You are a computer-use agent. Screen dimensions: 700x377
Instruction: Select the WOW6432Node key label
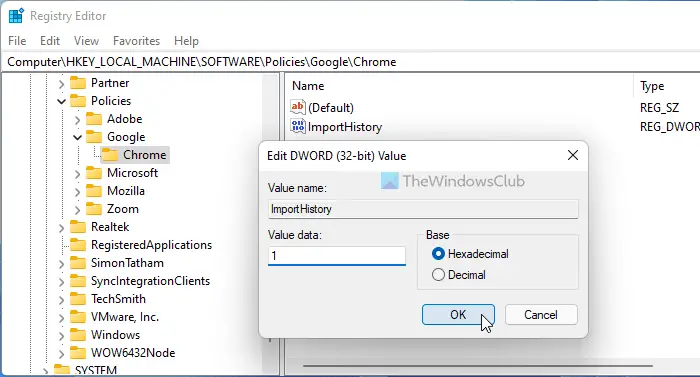point(133,353)
